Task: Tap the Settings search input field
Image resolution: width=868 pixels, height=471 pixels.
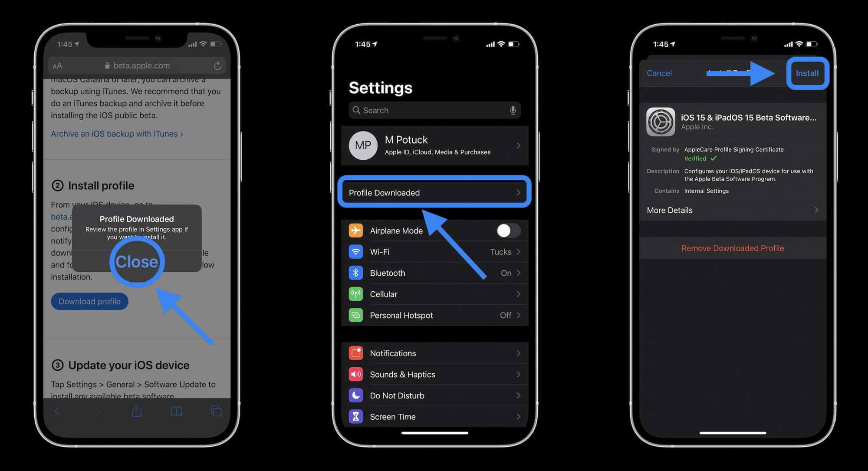Action: click(434, 110)
